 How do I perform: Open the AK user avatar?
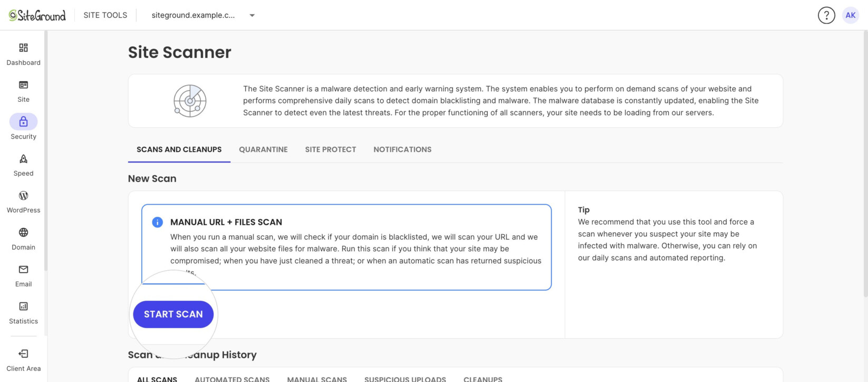point(851,15)
